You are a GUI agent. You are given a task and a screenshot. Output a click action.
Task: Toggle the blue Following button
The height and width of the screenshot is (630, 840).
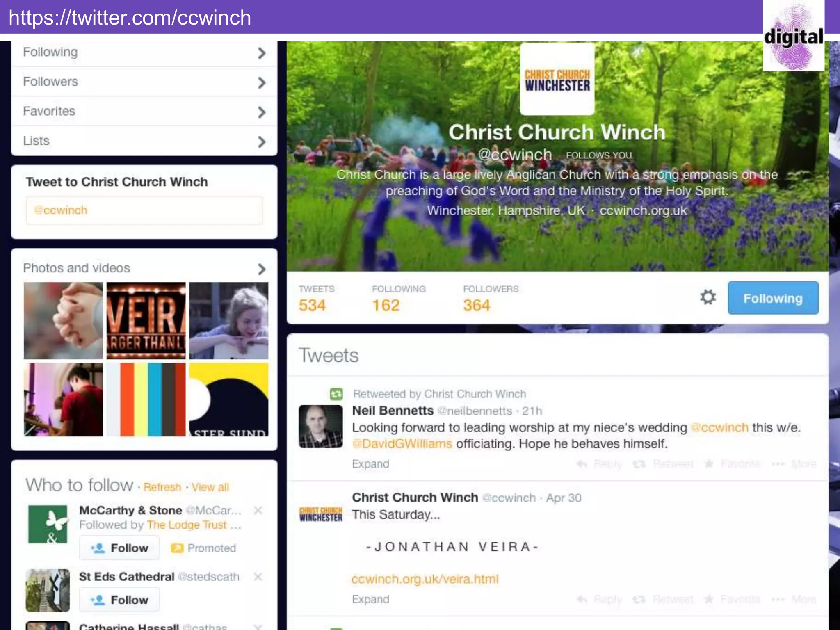(773, 298)
